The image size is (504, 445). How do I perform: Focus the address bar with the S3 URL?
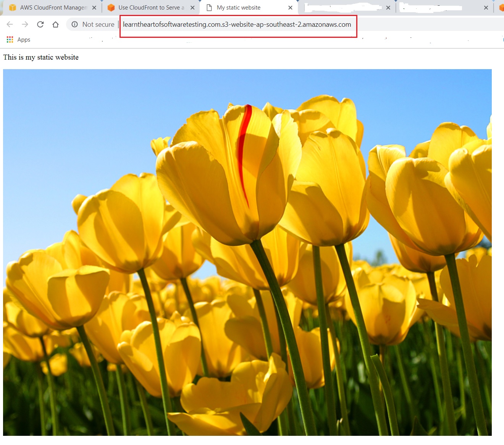tap(237, 24)
